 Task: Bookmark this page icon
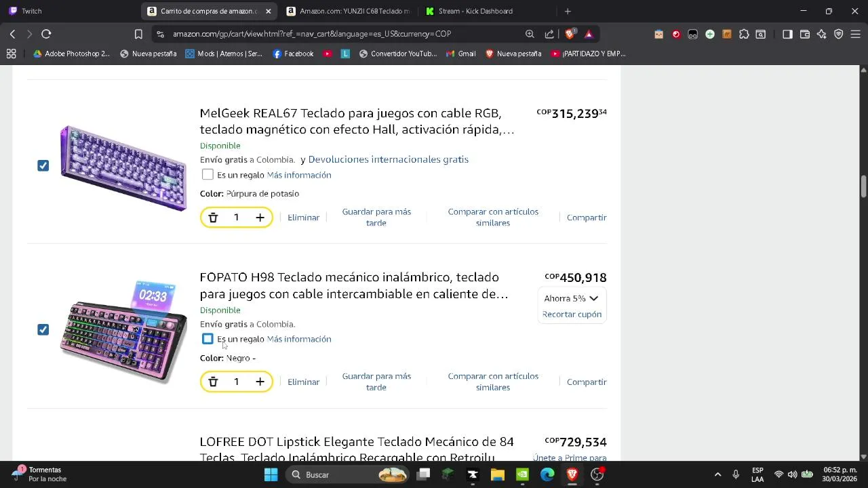coord(138,34)
